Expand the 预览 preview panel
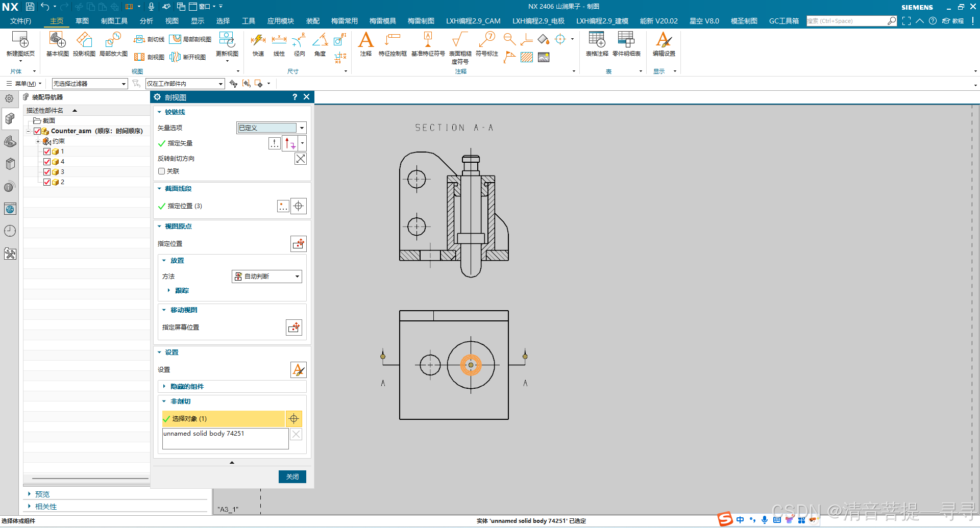 [30, 494]
